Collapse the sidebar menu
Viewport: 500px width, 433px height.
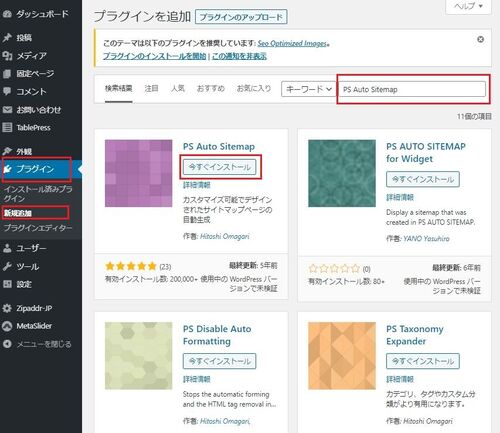pyautogui.click(x=37, y=344)
